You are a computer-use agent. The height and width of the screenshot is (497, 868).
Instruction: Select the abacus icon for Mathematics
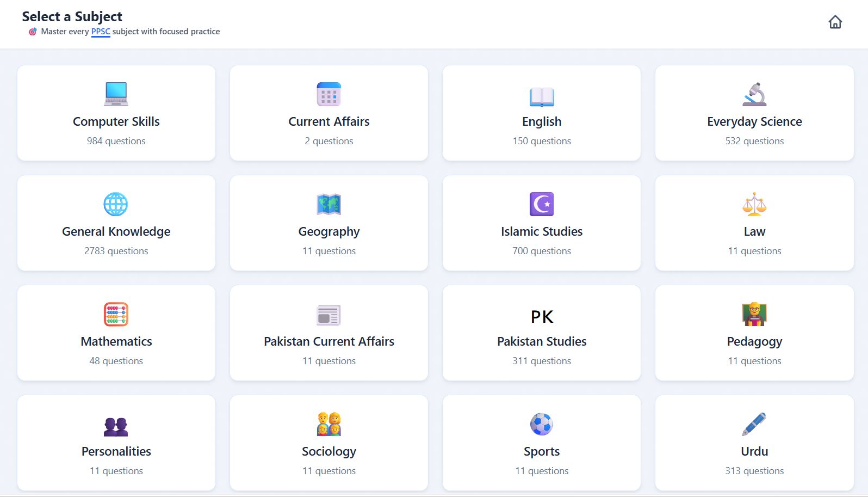coord(116,314)
